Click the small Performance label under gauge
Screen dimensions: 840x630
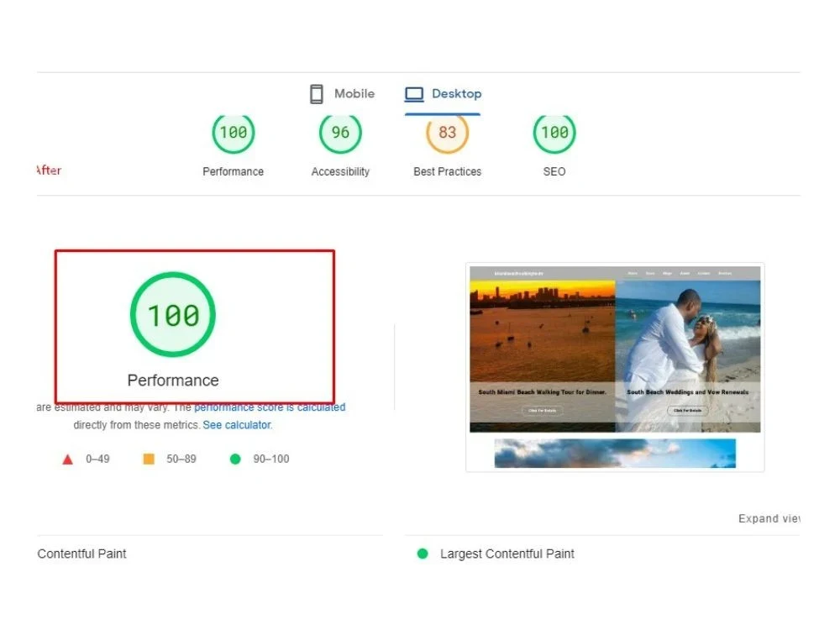point(233,171)
